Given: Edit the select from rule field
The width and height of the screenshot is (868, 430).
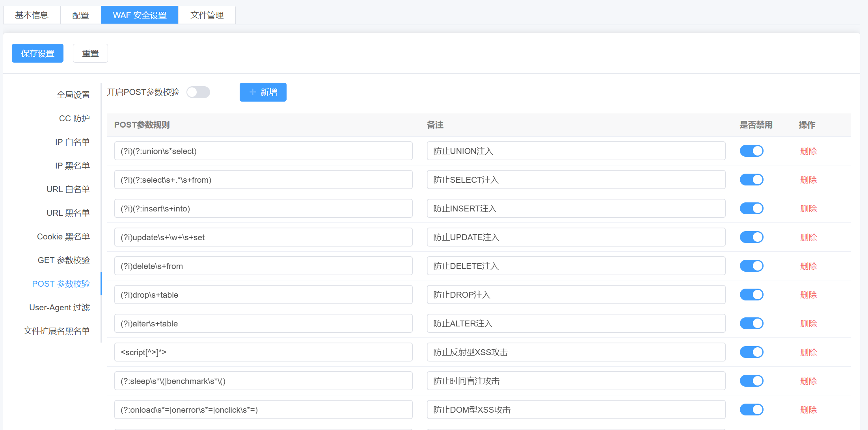Looking at the screenshot, I should (263, 180).
